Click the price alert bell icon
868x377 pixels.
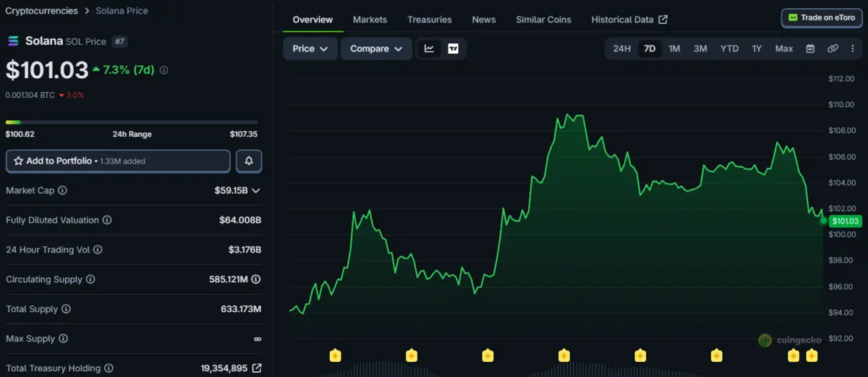click(249, 161)
